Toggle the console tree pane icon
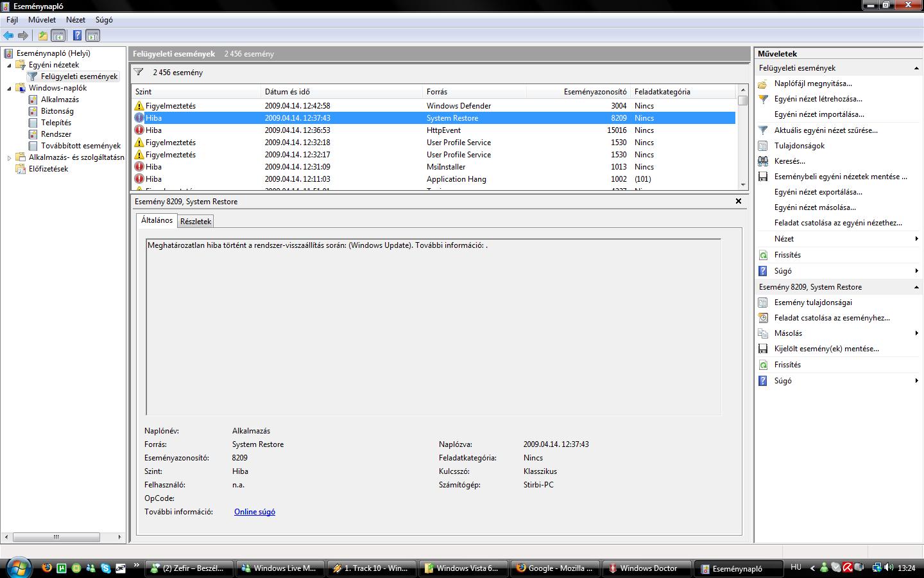 [x=58, y=36]
